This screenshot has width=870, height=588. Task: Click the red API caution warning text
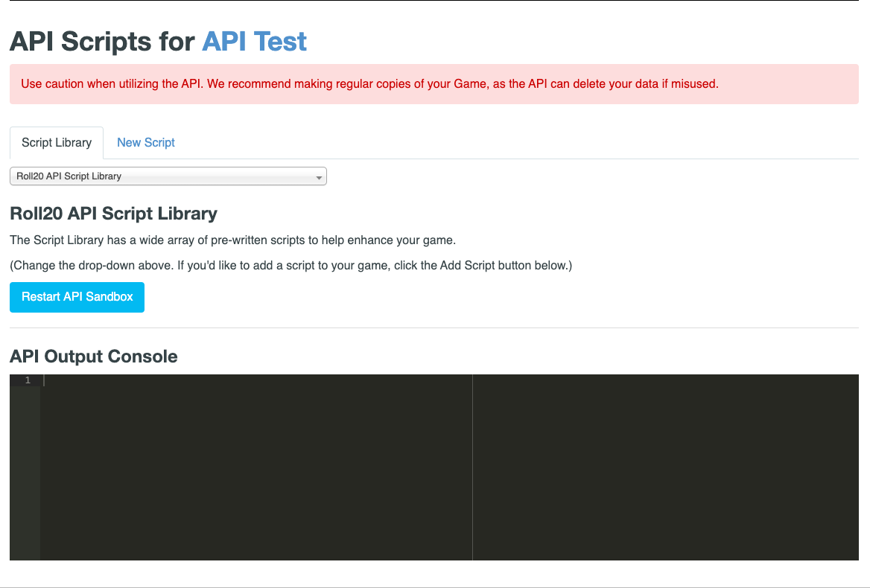tap(369, 83)
